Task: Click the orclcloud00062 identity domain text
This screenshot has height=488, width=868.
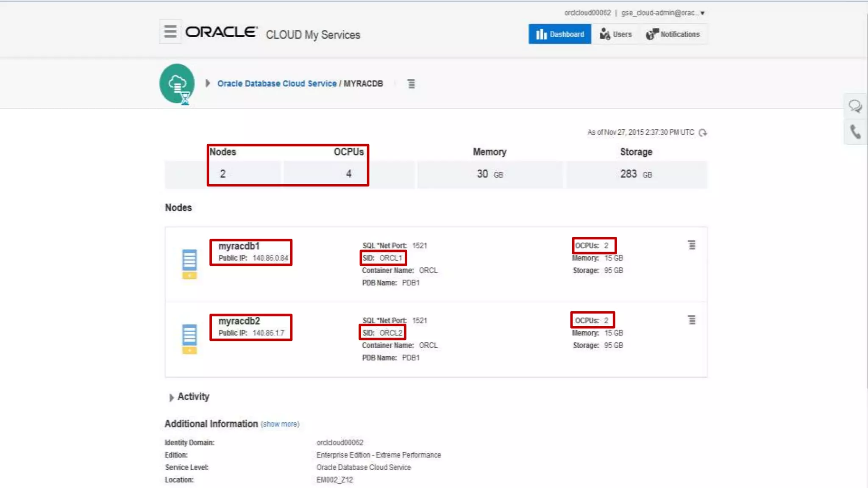Action: point(587,13)
